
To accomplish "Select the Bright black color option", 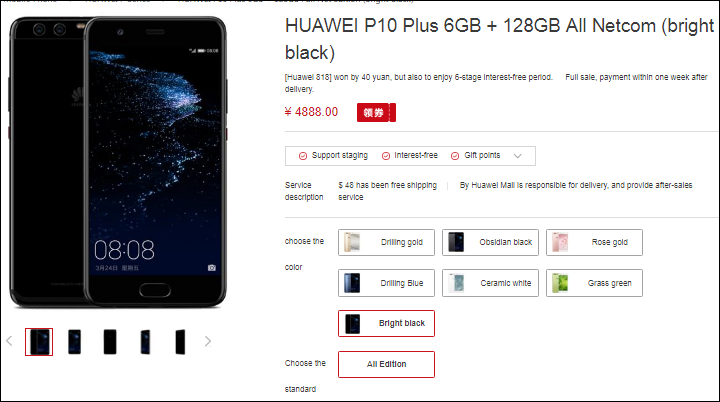I will pos(386,323).
